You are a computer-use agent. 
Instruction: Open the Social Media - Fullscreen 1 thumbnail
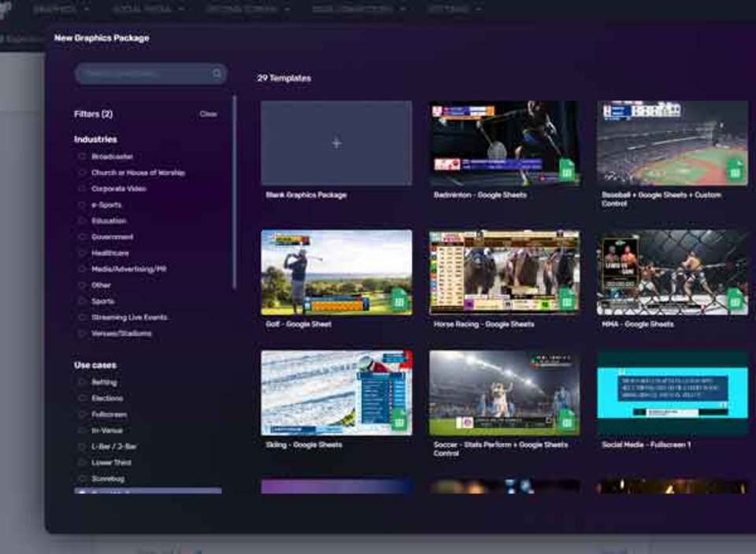point(670,390)
